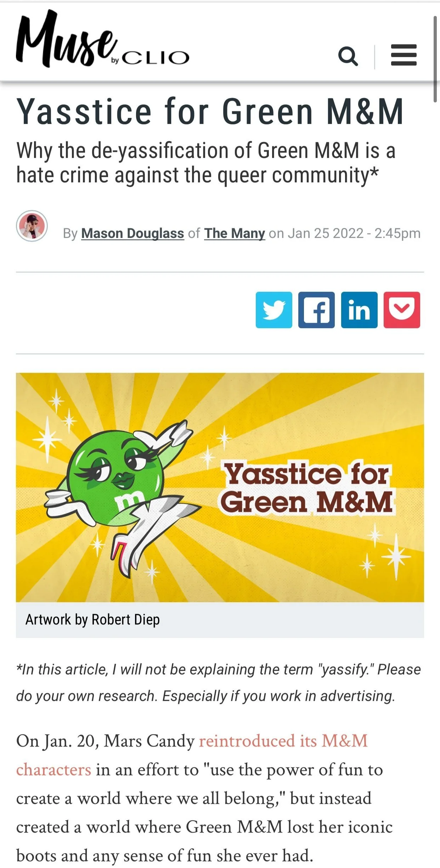Click the CLIO wordmark in header
This screenshot has width=440, height=868.
coord(156,58)
